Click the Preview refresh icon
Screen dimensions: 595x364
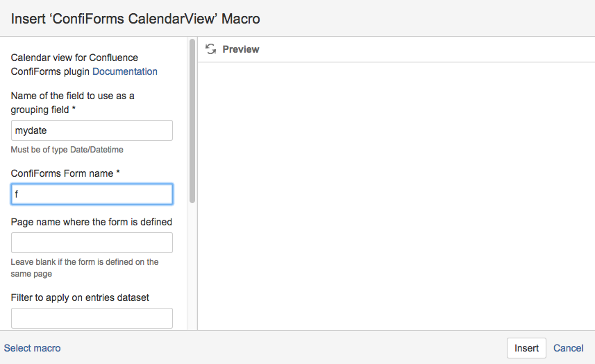click(x=210, y=49)
